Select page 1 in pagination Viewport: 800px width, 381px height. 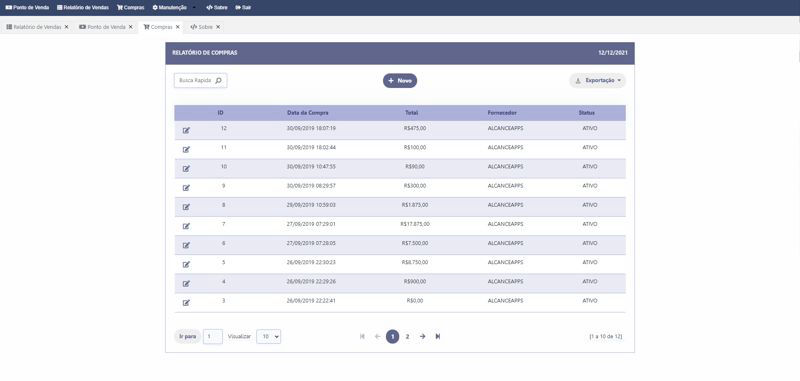pos(392,337)
